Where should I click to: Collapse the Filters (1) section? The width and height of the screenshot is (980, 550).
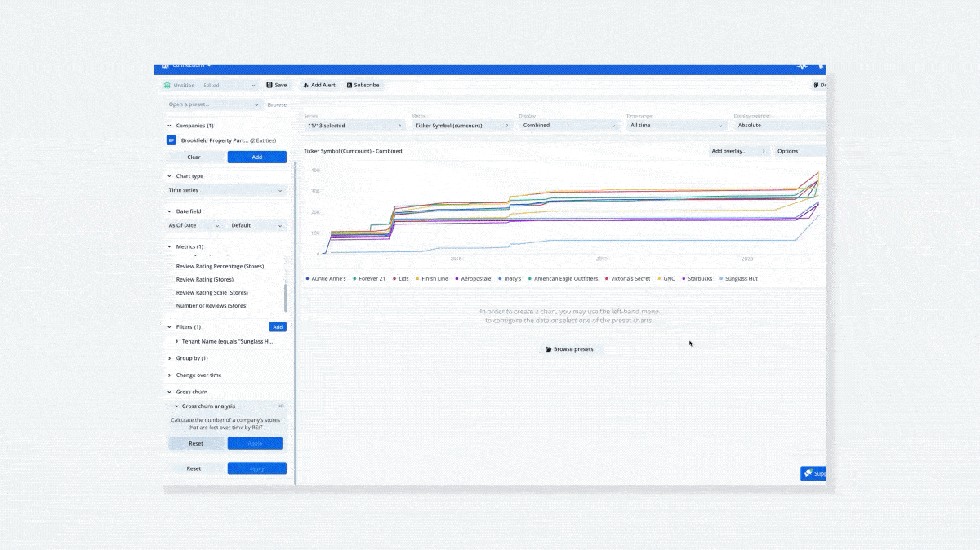point(169,326)
